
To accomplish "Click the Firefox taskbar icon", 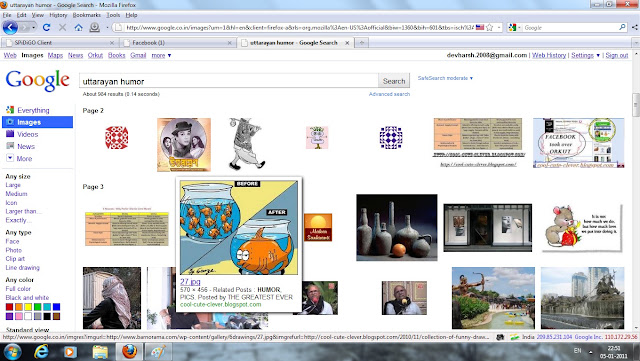I will pos(129,352).
